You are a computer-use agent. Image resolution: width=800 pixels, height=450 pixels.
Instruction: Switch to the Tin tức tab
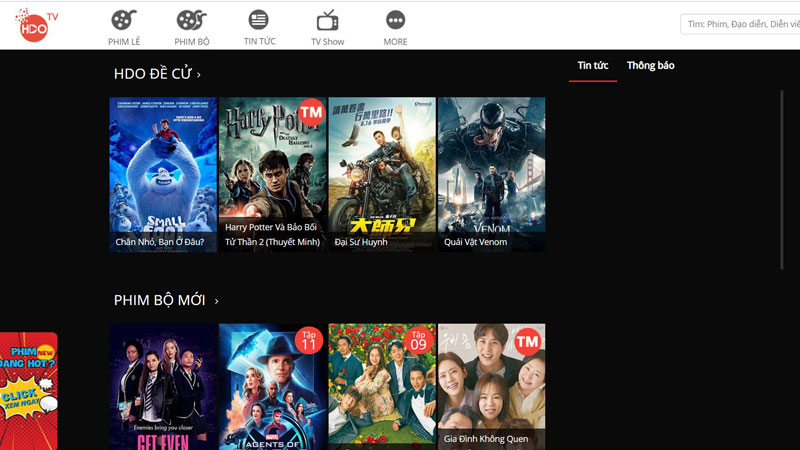[592, 65]
